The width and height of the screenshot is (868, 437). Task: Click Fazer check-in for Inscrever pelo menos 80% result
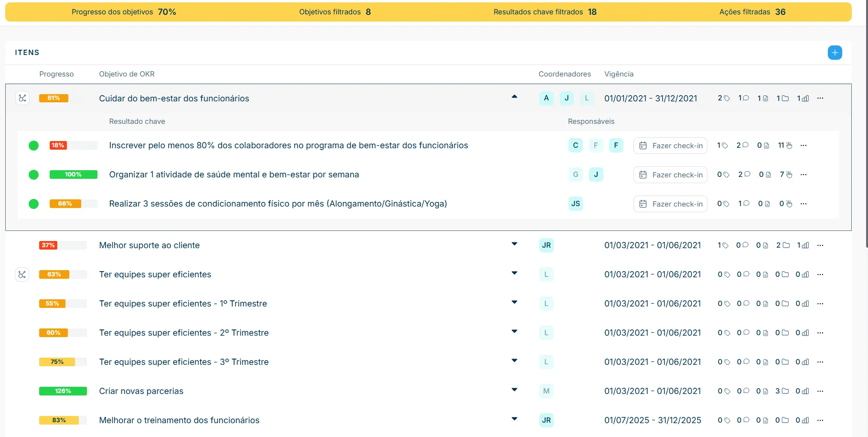point(670,145)
